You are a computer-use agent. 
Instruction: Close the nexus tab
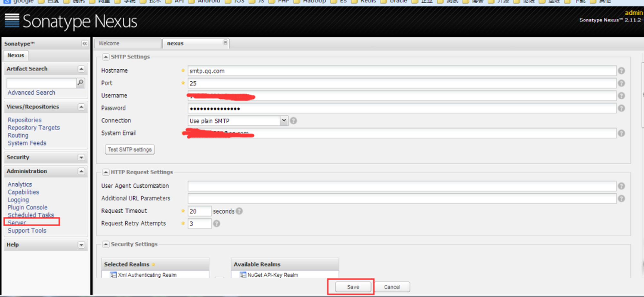225,42
